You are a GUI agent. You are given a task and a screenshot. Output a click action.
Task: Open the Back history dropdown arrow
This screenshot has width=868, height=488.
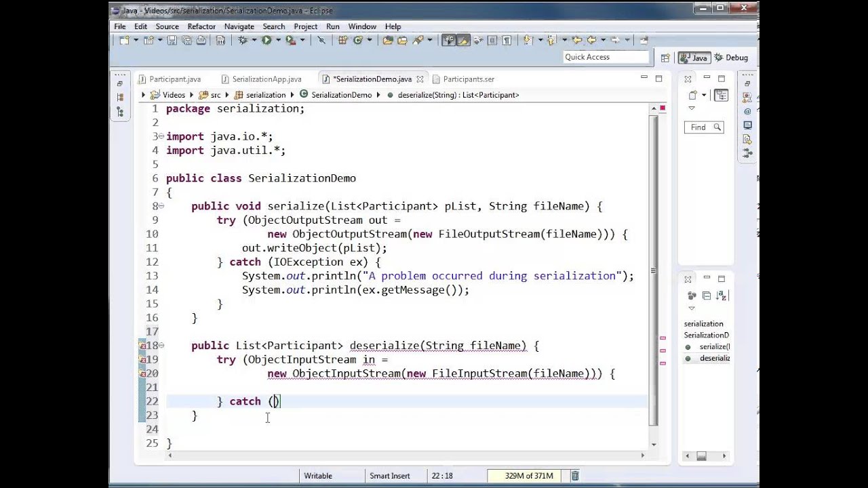coord(603,41)
